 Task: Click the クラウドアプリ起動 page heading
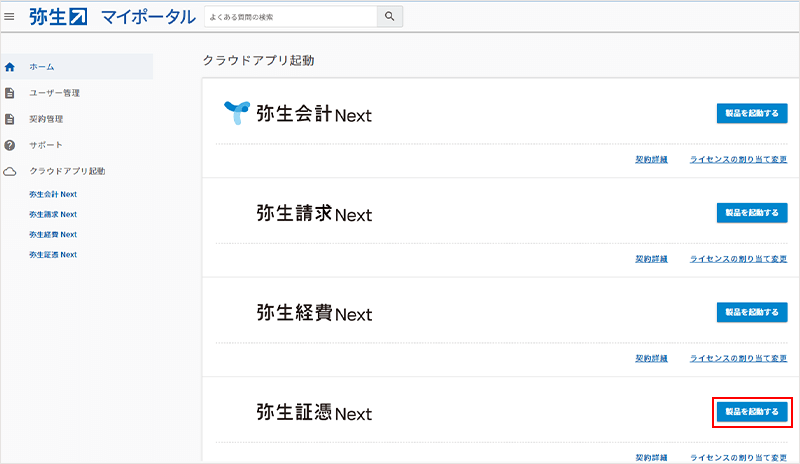pyautogui.click(x=259, y=61)
